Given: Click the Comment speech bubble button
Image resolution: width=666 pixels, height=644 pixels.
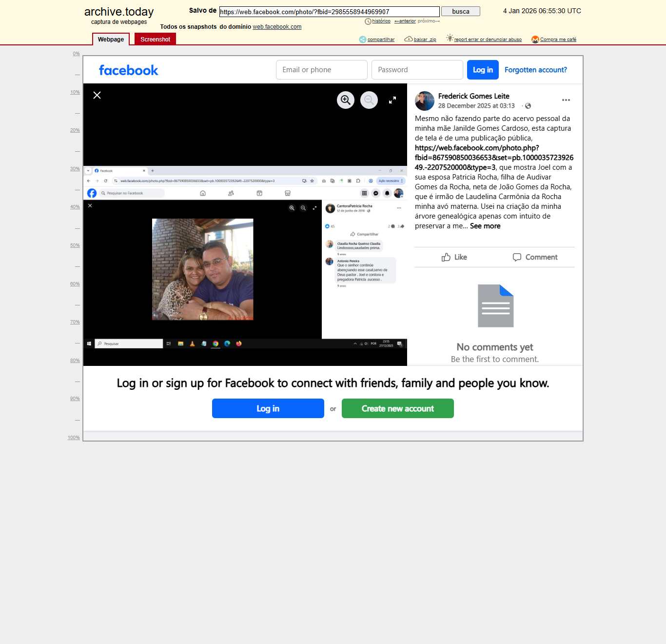Looking at the screenshot, I should 535,257.
